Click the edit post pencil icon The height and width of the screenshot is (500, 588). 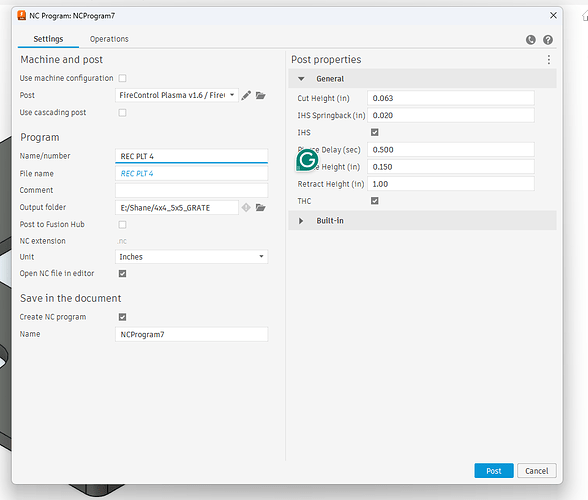point(246,96)
